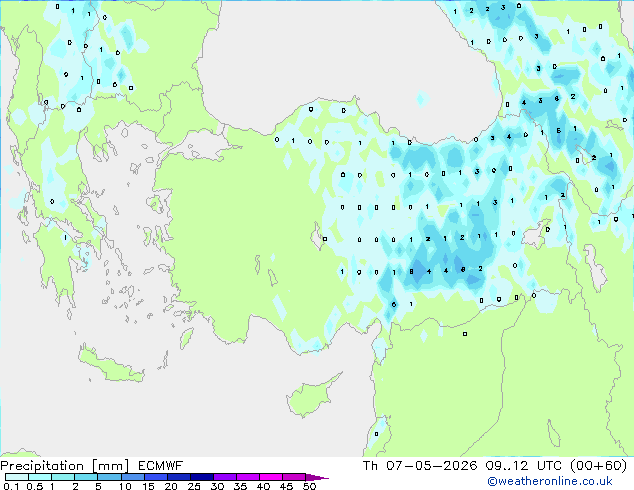This screenshot has width=634, height=490.
Task: Click the "Precipitation [mm]" title text
Action: point(65,466)
